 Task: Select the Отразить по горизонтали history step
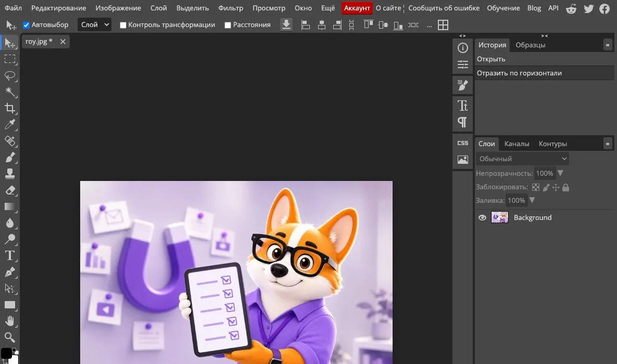click(545, 73)
